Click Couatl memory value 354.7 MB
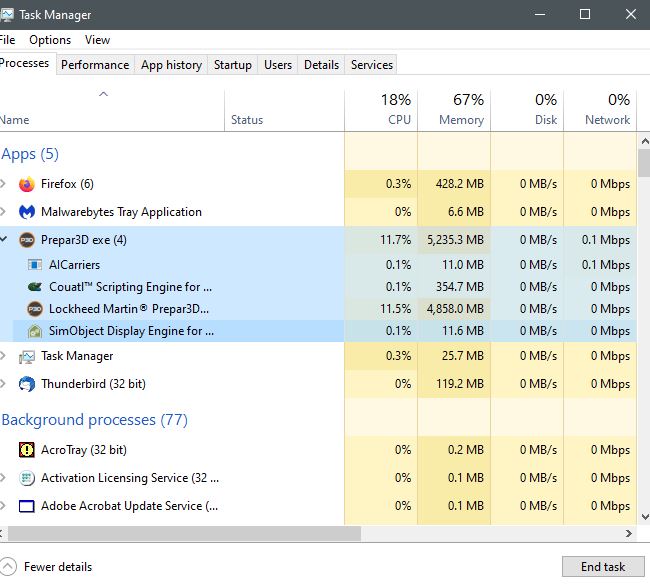This screenshot has height=587, width=650. [x=460, y=287]
